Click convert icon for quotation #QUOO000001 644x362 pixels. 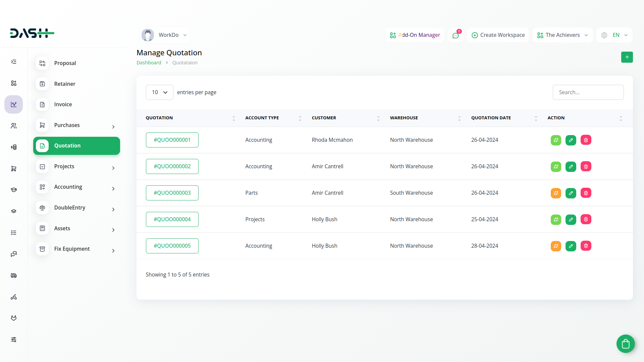click(556, 140)
